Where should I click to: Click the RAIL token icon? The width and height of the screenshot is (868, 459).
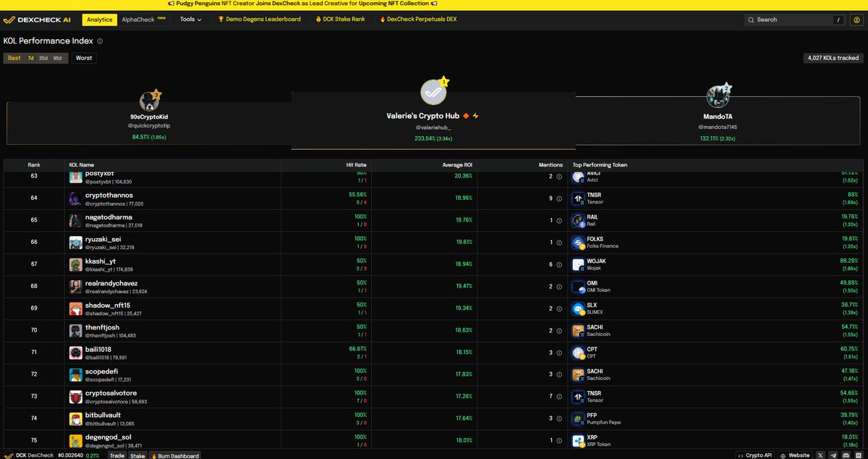pos(578,221)
